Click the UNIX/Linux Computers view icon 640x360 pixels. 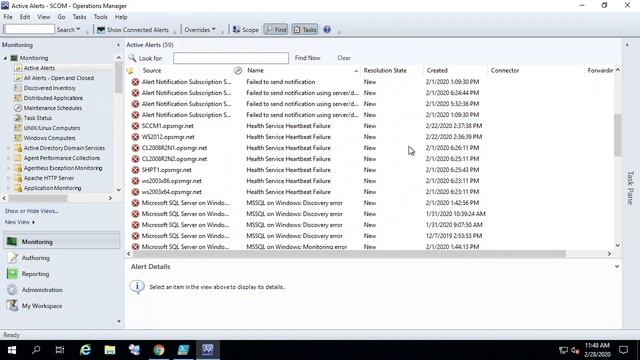coord(18,128)
